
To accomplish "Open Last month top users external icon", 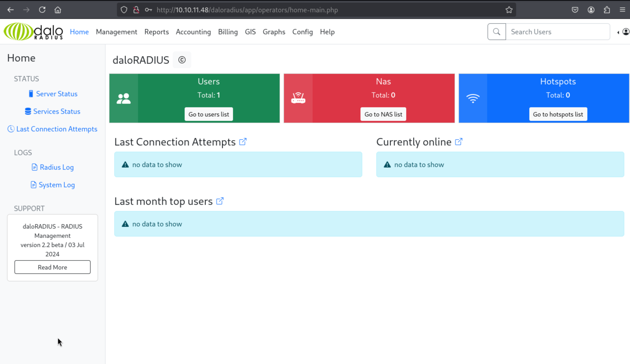I will (x=220, y=201).
